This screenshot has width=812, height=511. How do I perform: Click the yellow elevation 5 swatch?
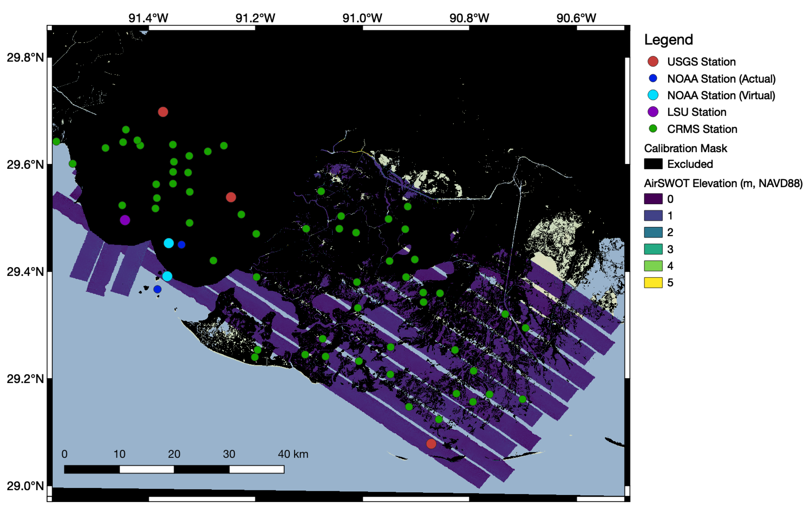coord(653,283)
